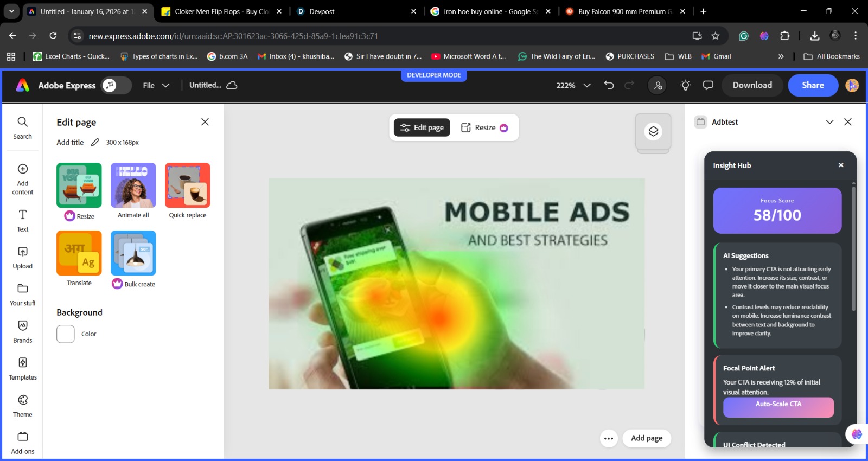Select the Text tool in sidebar
The height and width of the screenshot is (461, 868).
pos(22,221)
